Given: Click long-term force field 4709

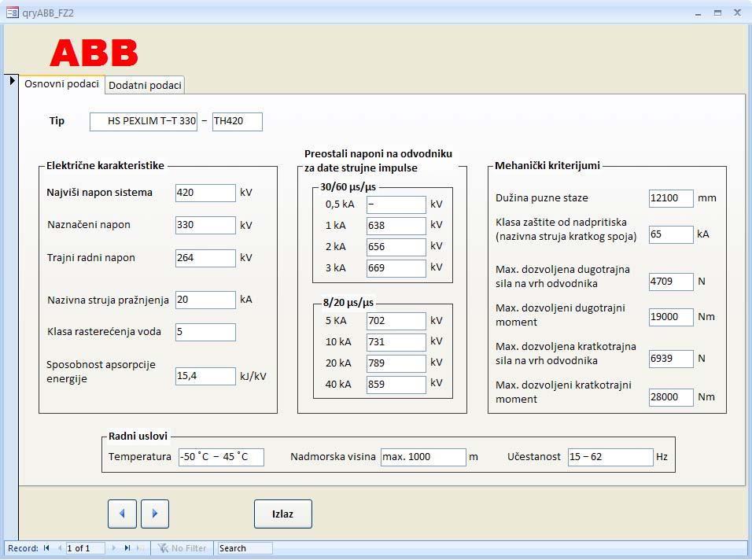Looking at the screenshot, I should tap(671, 282).
